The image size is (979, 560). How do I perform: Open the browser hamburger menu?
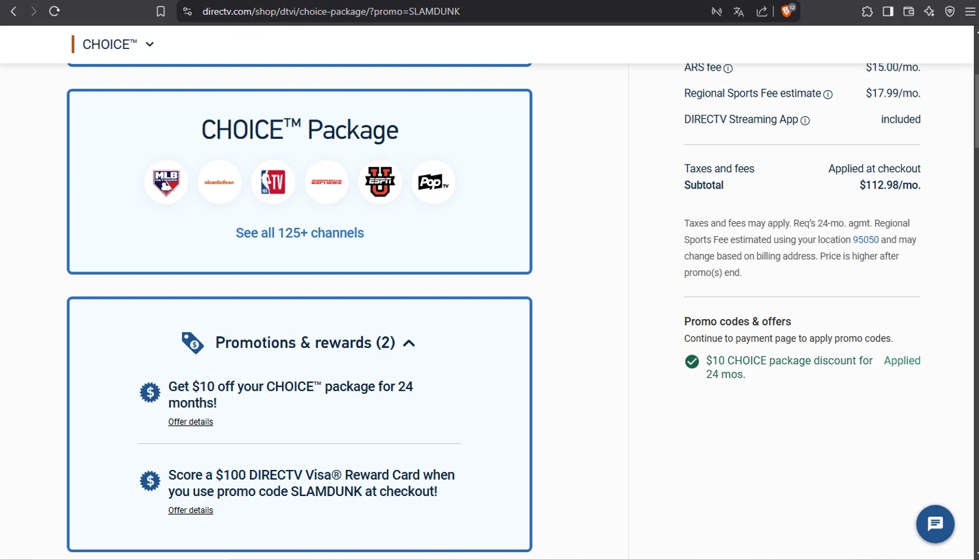tap(971, 11)
